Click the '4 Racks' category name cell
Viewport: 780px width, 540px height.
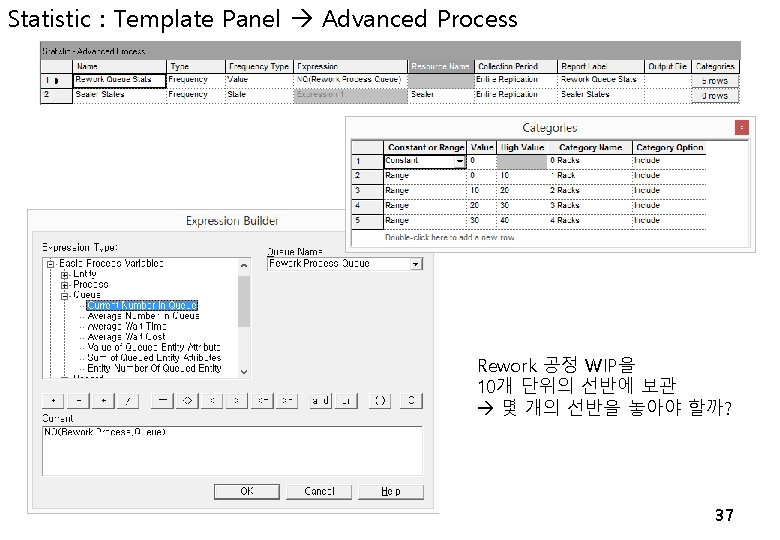coord(589,221)
